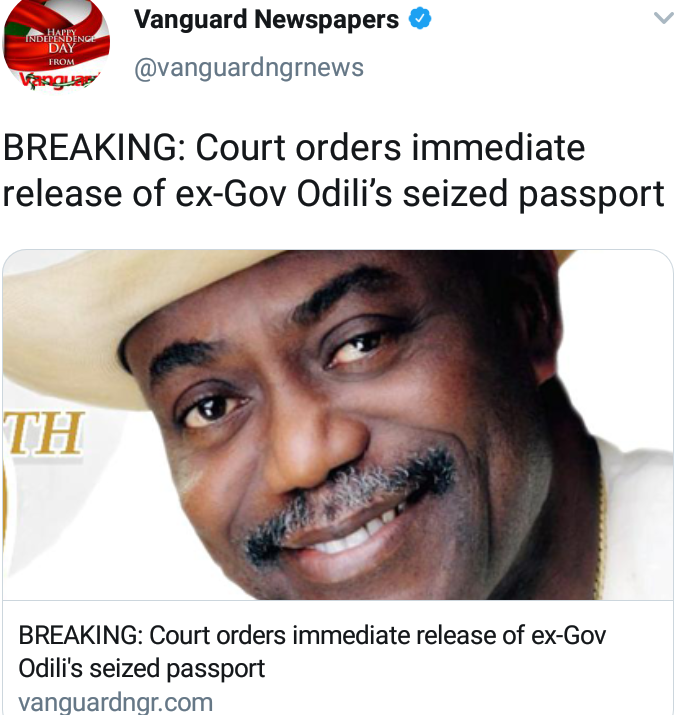Screen dimensions: 677x715
Task: Expand the tweet options chevron
Action: click(663, 18)
